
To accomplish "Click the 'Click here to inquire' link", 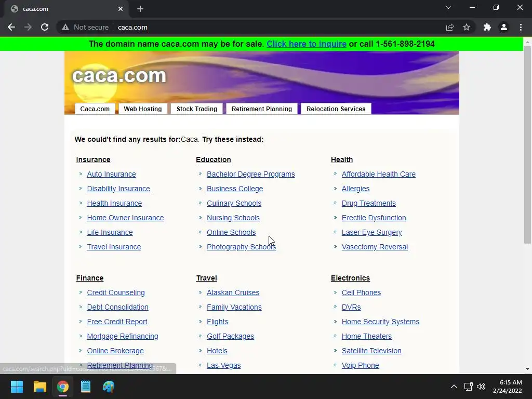I will coord(307,44).
